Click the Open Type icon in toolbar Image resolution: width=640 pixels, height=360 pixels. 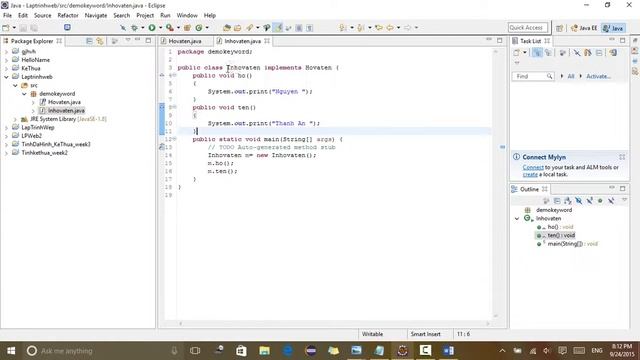click(x=227, y=28)
